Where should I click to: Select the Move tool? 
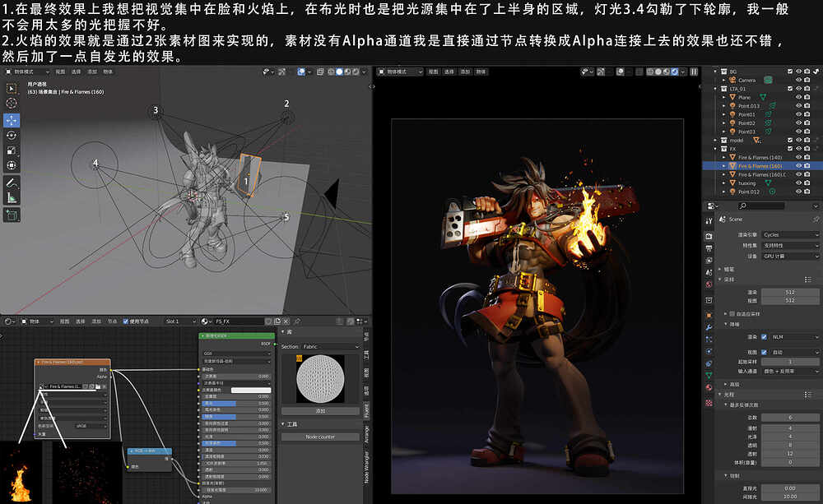(11, 120)
